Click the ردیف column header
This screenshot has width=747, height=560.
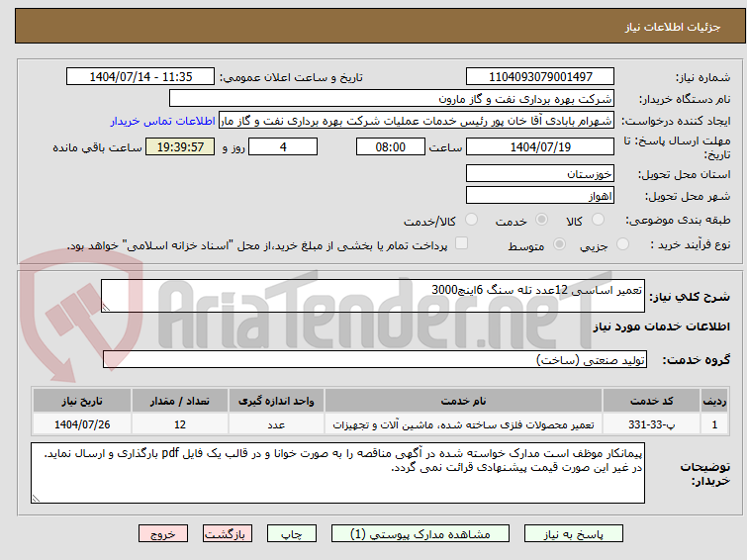pyautogui.click(x=714, y=401)
